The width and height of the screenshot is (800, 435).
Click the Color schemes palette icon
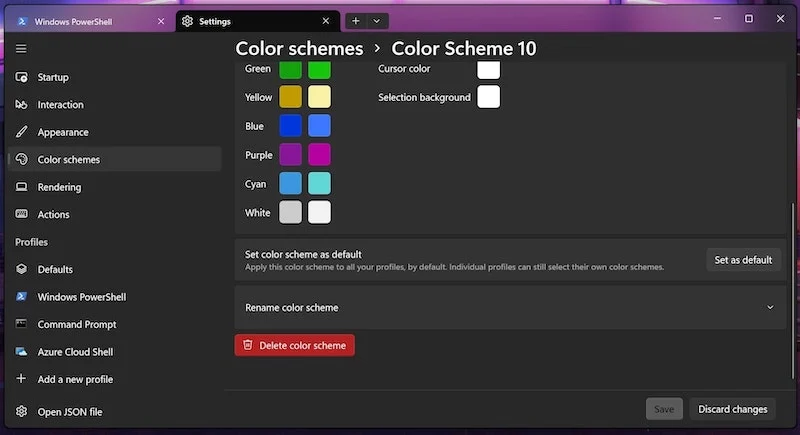click(x=21, y=159)
